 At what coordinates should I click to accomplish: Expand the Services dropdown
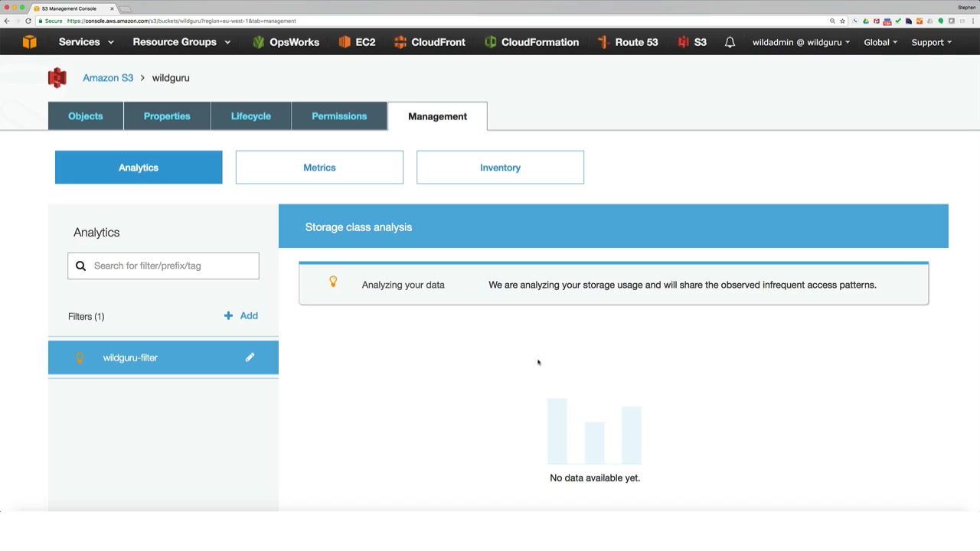tap(87, 42)
